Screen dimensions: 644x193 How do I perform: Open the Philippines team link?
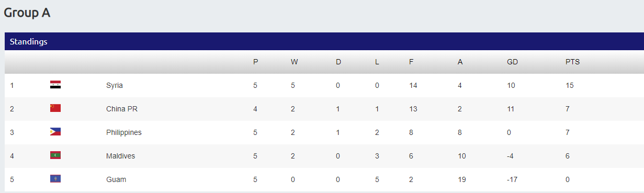(124, 132)
